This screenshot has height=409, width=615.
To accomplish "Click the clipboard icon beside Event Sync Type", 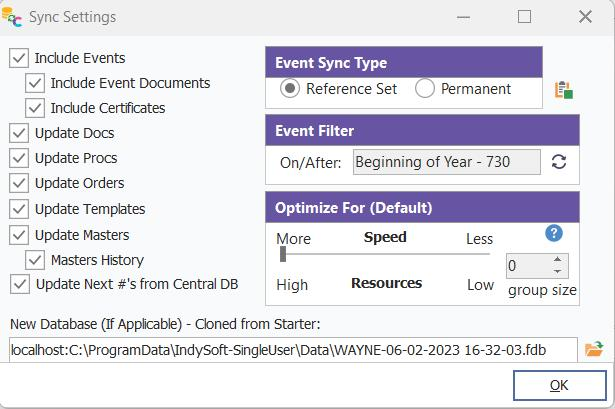I will click(x=564, y=90).
